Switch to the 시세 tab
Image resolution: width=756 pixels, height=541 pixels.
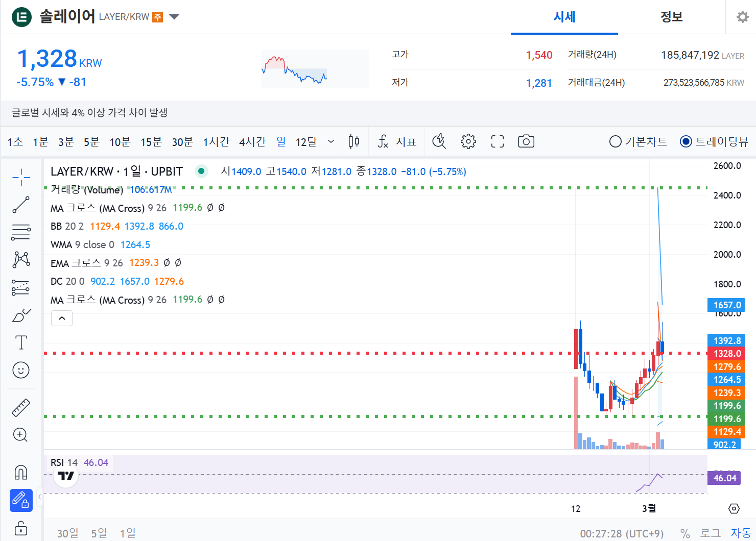coord(564,17)
